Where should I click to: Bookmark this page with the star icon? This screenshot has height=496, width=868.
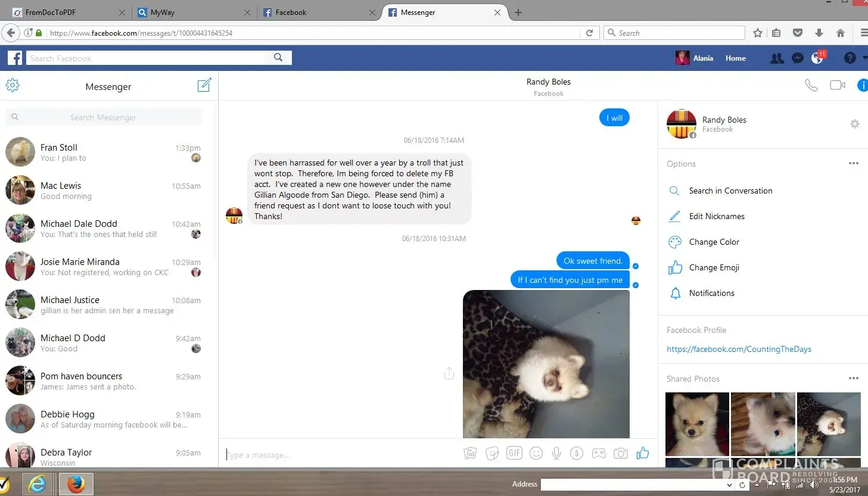pos(758,33)
